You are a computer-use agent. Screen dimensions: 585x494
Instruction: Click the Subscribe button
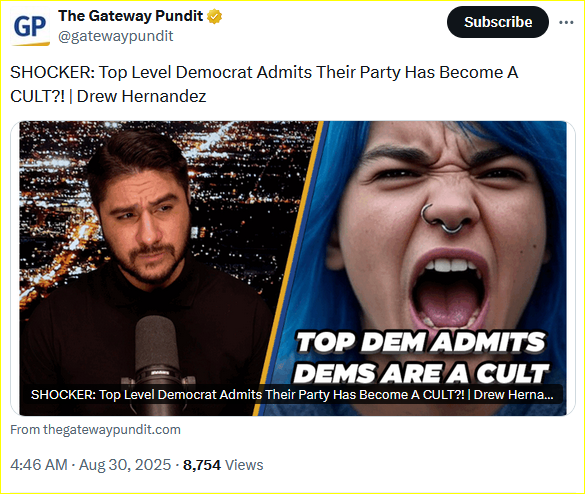click(498, 22)
